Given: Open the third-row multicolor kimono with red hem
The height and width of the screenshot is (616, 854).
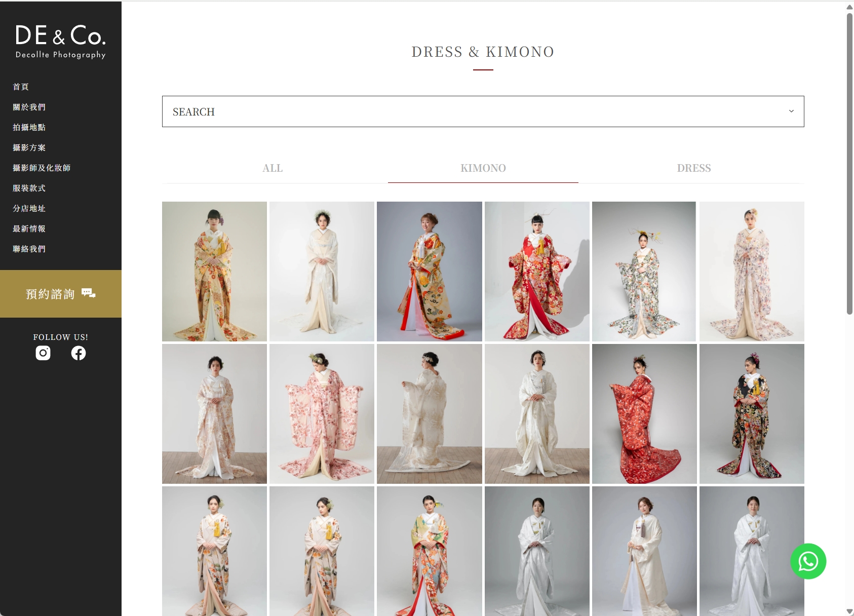Looking at the screenshot, I should point(430,551).
